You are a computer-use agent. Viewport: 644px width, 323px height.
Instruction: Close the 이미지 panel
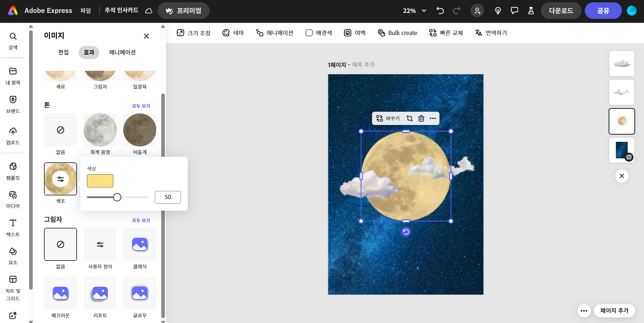pos(146,36)
